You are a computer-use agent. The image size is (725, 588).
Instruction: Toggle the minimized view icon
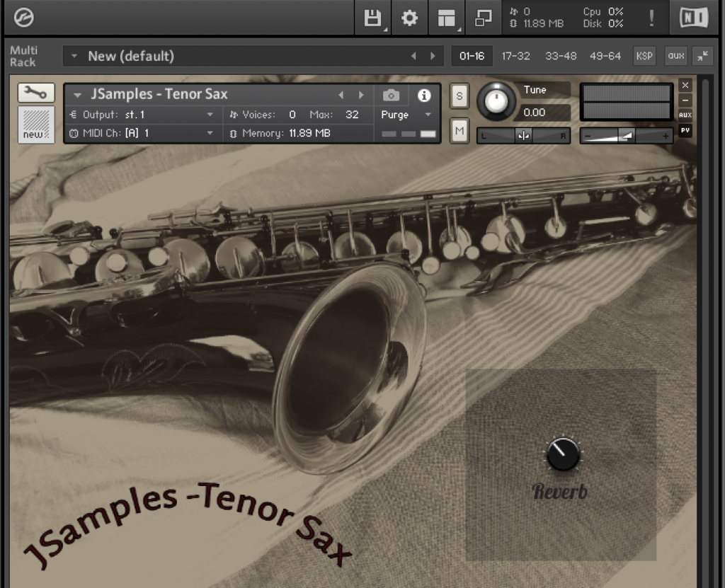[x=483, y=18]
